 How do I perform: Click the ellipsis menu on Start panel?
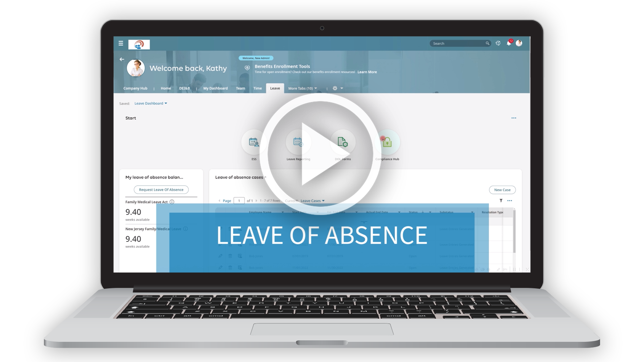click(x=514, y=118)
